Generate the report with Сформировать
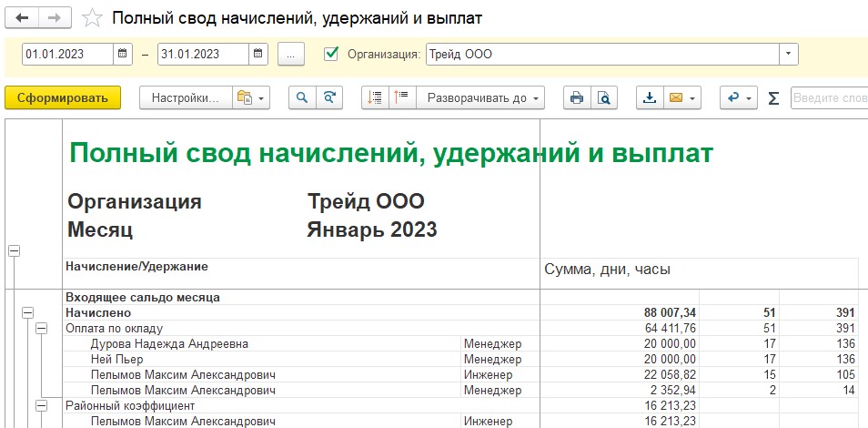 pyautogui.click(x=63, y=98)
